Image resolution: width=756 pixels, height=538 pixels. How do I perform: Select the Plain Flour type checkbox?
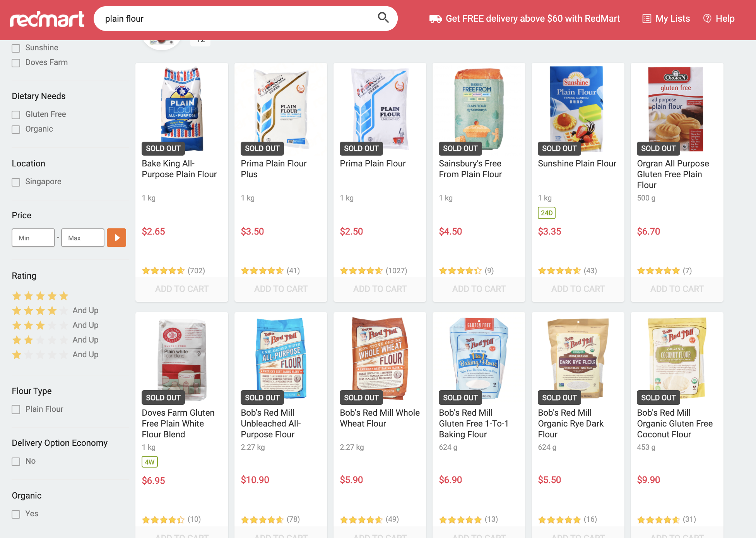[x=16, y=409]
